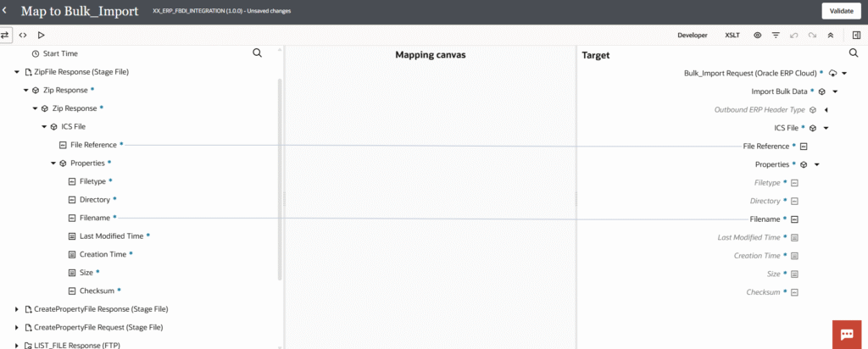The image size is (868, 349).
Task: Switch to Developer mode
Action: tap(692, 35)
